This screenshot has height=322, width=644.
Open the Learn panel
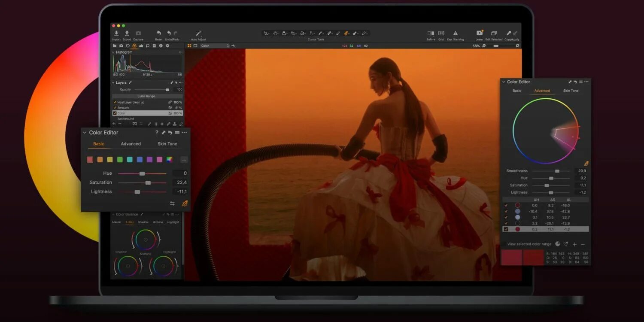(479, 33)
